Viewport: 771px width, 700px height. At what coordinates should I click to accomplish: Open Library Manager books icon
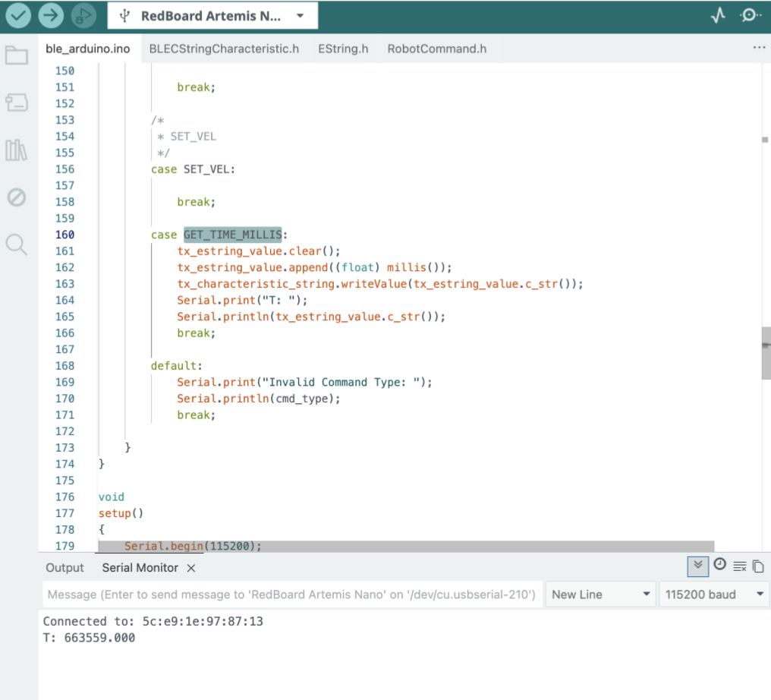[x=16, y=150]
